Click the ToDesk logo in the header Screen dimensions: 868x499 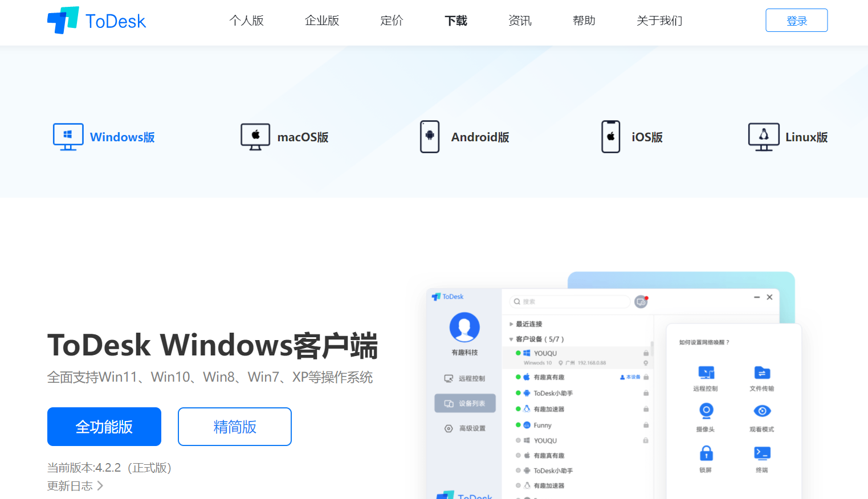[96, 21]
